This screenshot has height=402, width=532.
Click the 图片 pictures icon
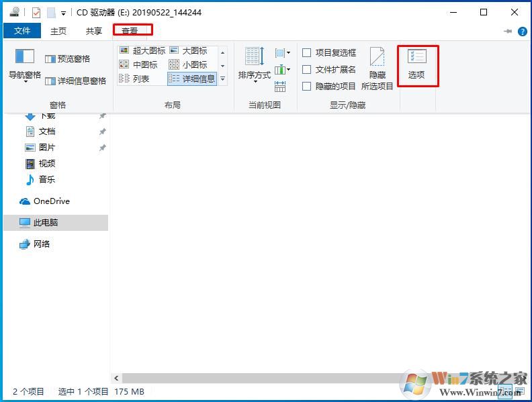[x=30, y=148]
